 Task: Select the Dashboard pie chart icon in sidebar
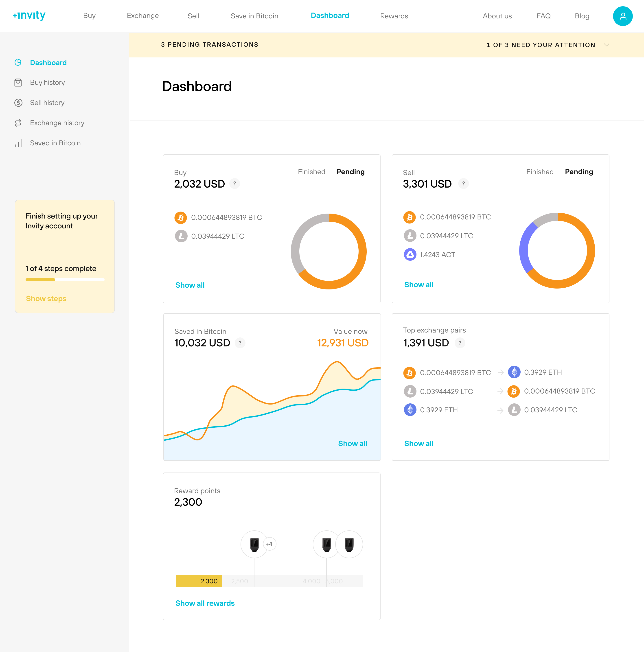19,62
